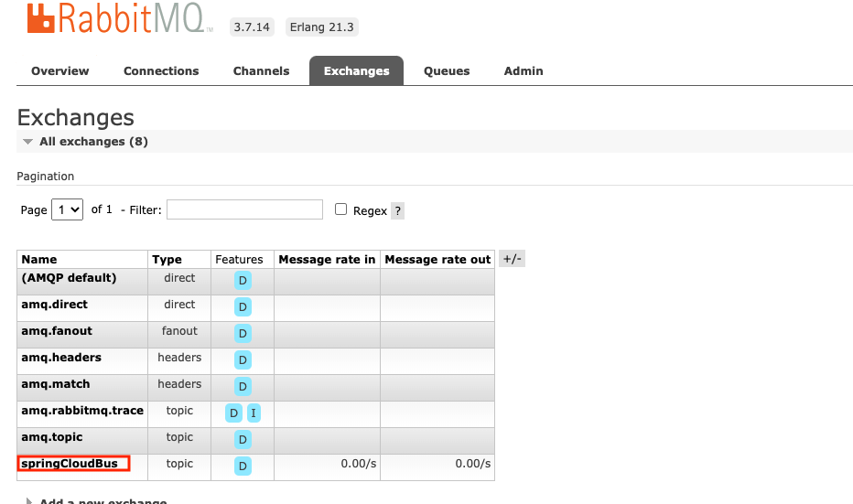853x504 pixels.
Task: Open the (AMQP default) exchange
Action: (69, 278)
